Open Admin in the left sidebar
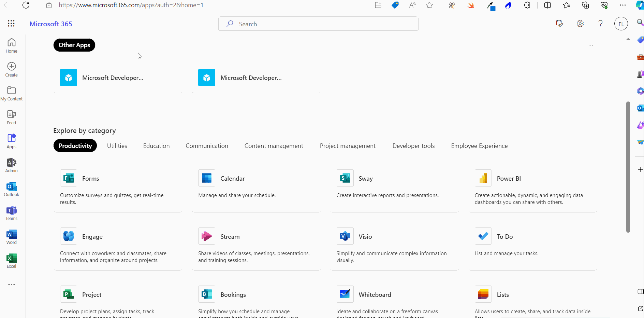 coord(11,165)
